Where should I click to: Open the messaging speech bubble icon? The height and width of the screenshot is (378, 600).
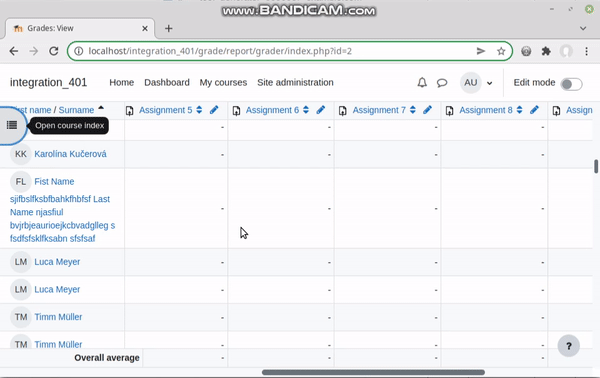pyautogui.click(x=442, y=83)
